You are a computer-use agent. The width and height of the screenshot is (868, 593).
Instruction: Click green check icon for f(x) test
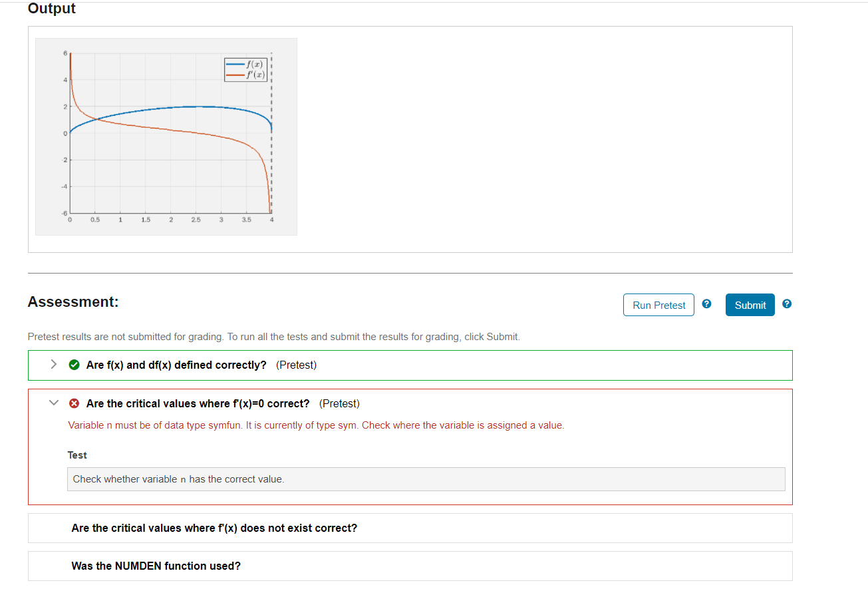74,365
